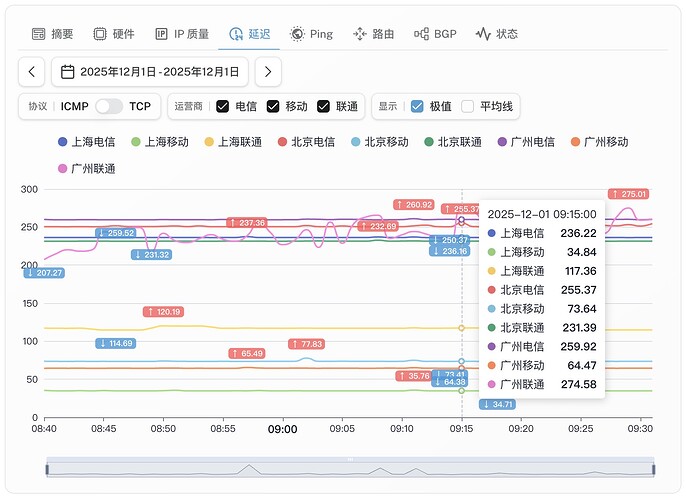686x500 pixels.
Task: Toggle 北京联通 series in legend
Action: (453, 142)
